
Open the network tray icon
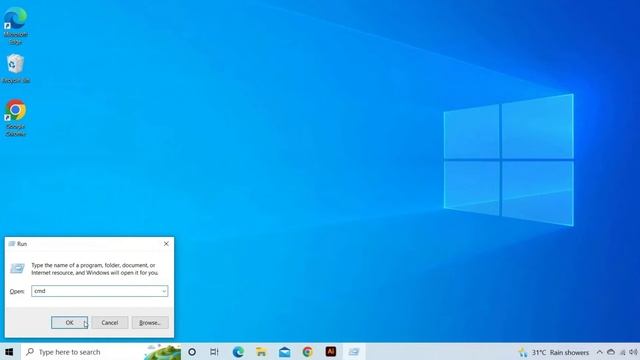point(623,352)
